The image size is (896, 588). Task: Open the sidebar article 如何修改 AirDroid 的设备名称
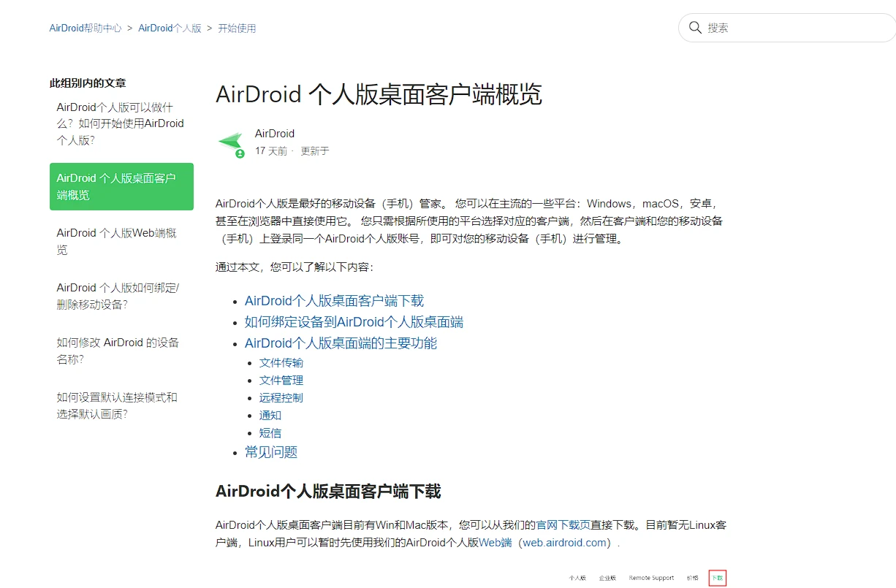click(x=118, y=351)
